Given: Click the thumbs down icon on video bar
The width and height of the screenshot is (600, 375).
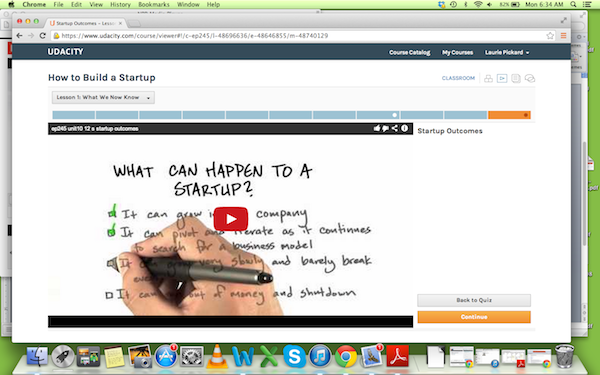Looking at the screenshot, I should pos(386,129).
